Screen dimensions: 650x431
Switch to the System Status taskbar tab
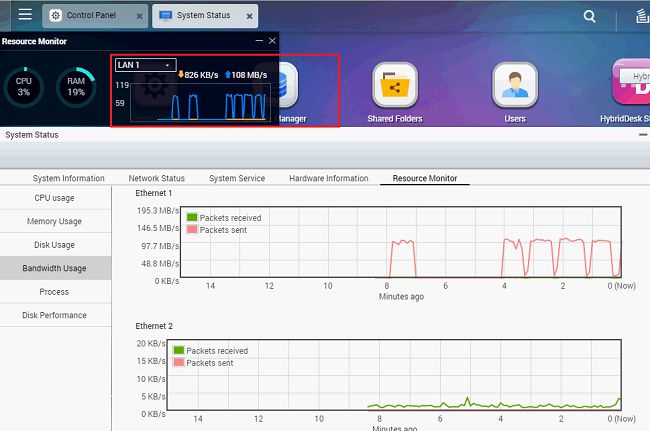tap(205, 16)
